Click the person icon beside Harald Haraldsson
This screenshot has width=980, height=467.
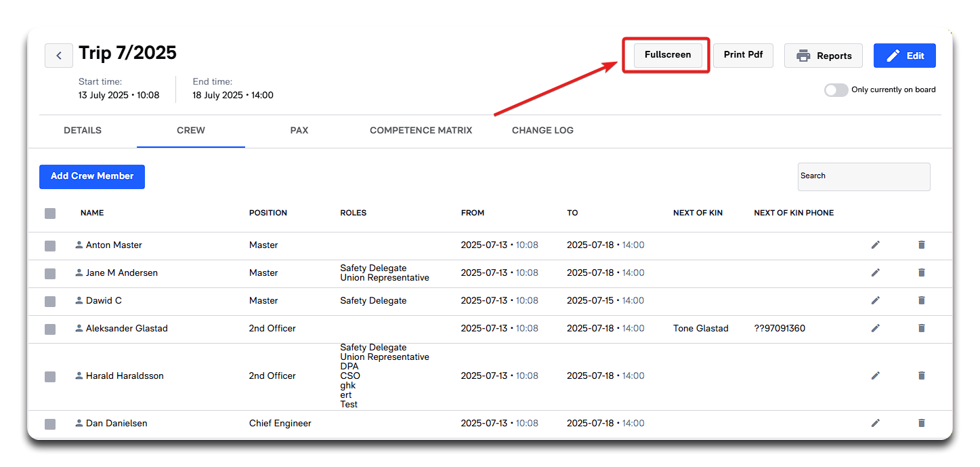[x=79, y=375]
